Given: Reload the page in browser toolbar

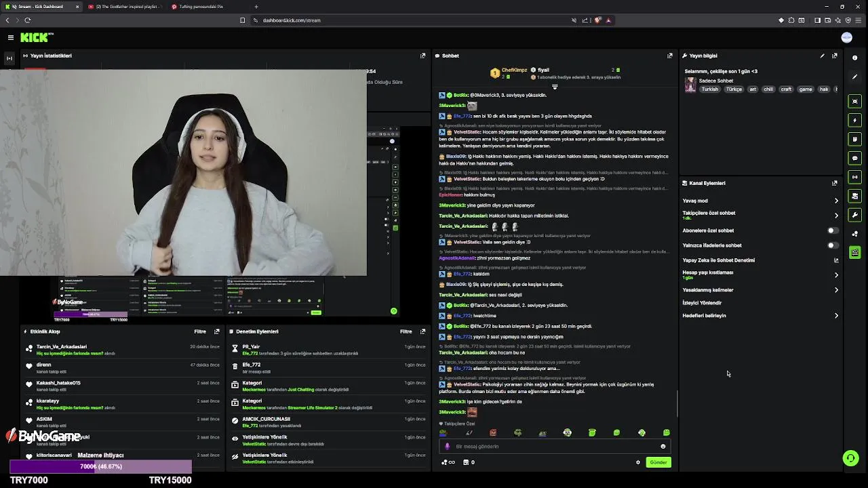Looking at the screenshot, I should coord(28,20).
